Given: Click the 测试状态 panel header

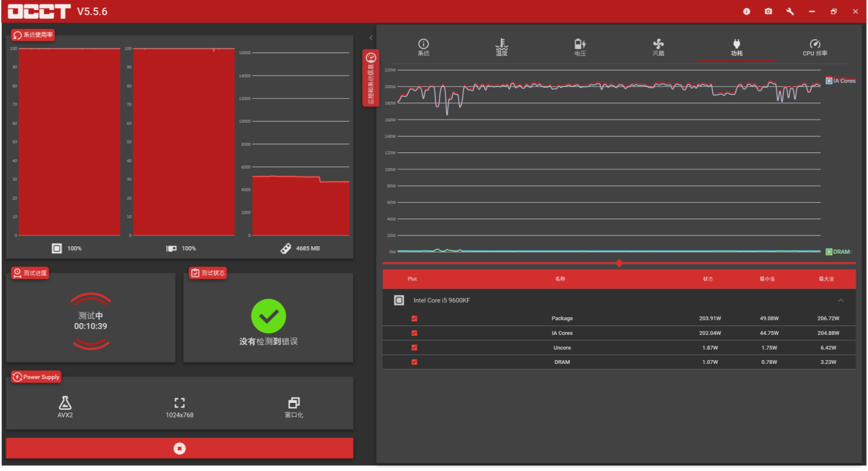Looking at the screenshot, I should click(208, 273).
